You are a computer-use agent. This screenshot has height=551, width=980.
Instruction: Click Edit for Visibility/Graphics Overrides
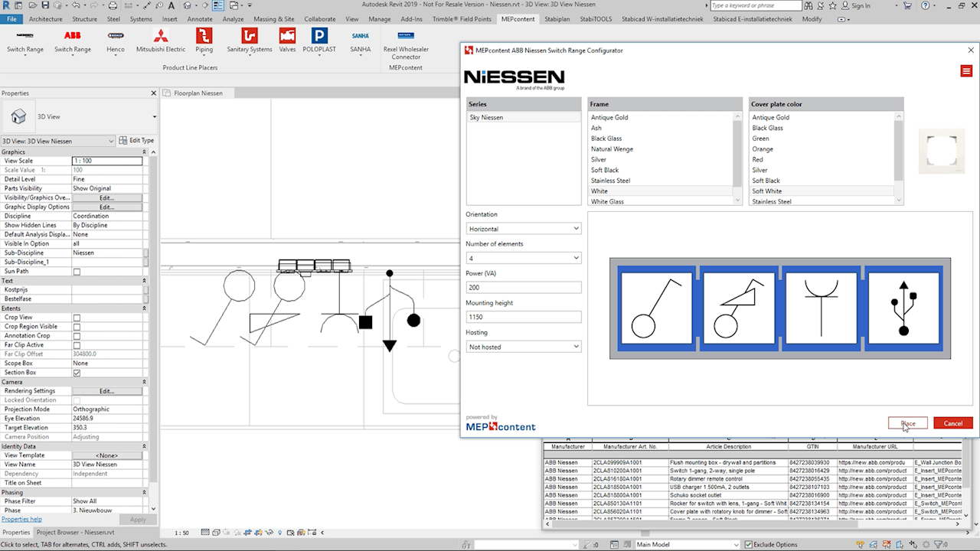click(x=106, y=197)
